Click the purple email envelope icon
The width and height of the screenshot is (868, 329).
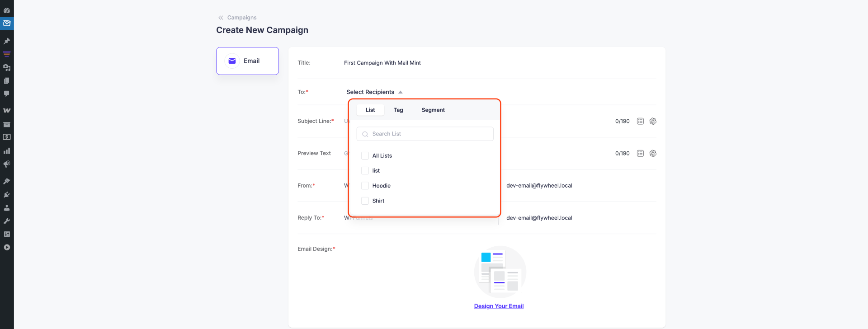tap(232, 61)
